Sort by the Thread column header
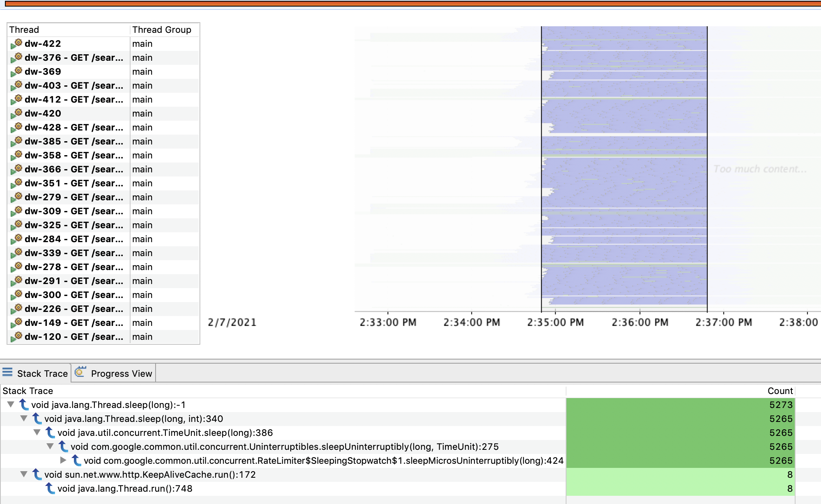This screenshot has height=504, width=821. [69, 30]
